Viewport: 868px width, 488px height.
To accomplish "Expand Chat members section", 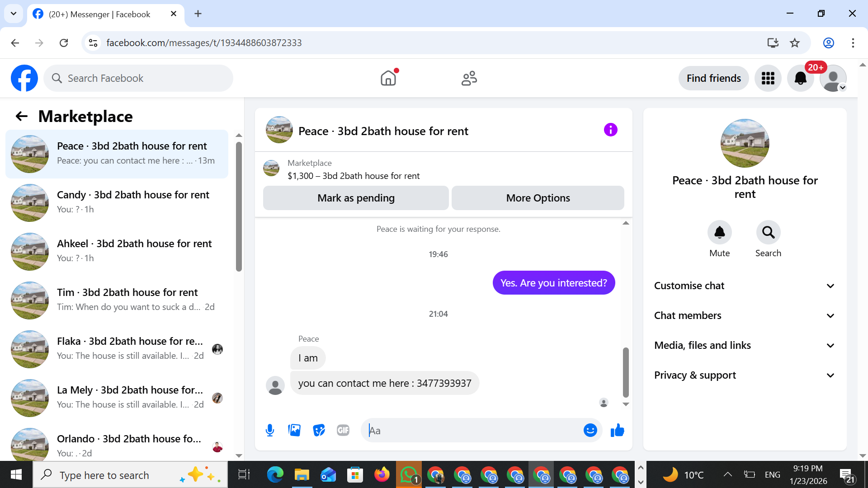I will (x=744, y=315).
